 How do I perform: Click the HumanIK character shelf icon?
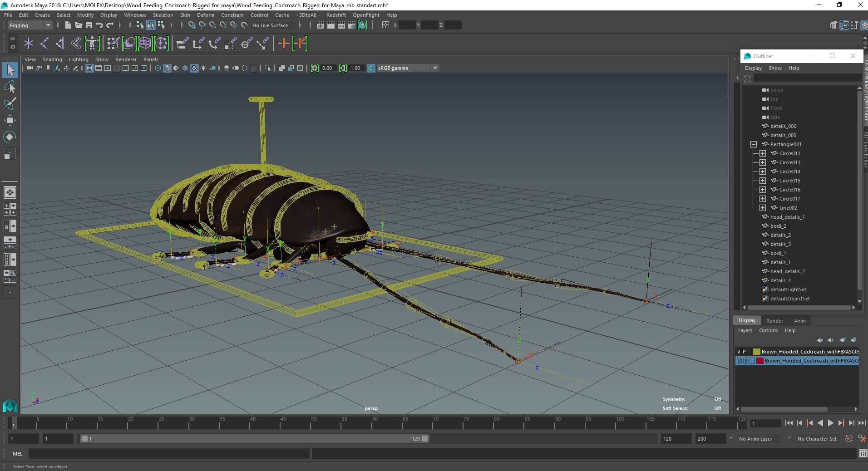92,43
